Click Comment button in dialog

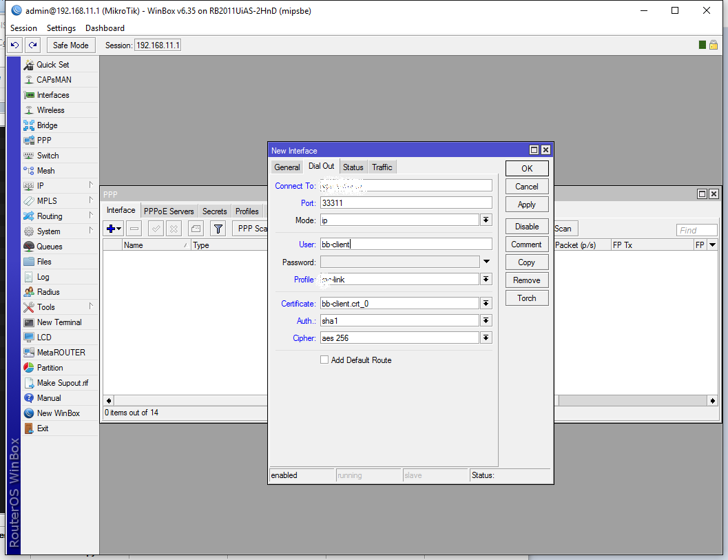(527, 245)
